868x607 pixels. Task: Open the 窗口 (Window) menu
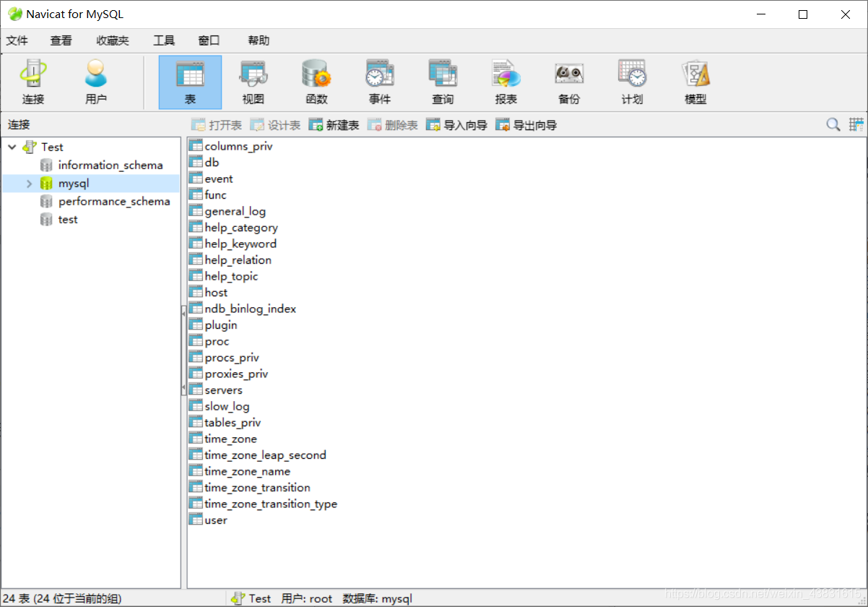coord(209,40)
